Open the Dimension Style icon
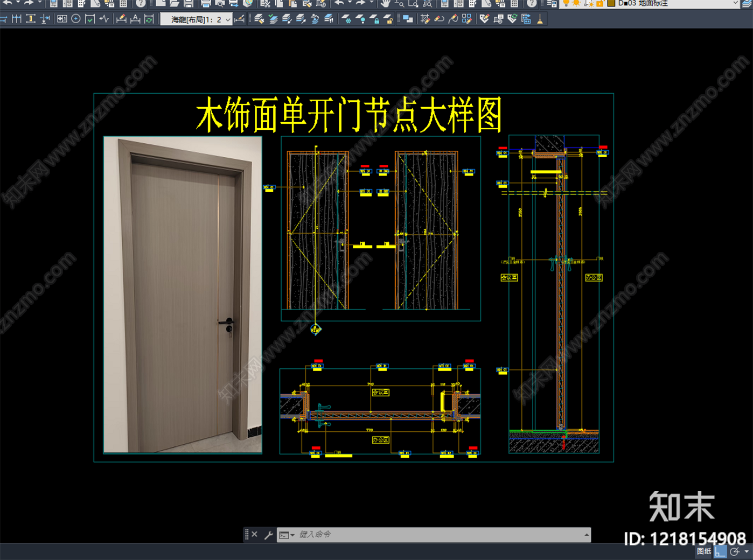Viewport: 753px width, 560px height. click(x=240, y=19)
